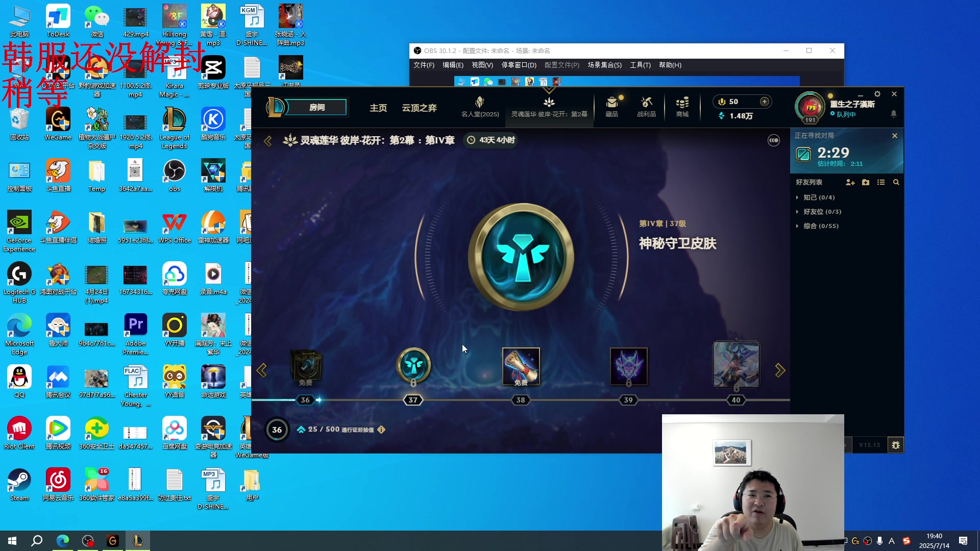
Task: Click the notifications bell icon
Action: (893, 114)
